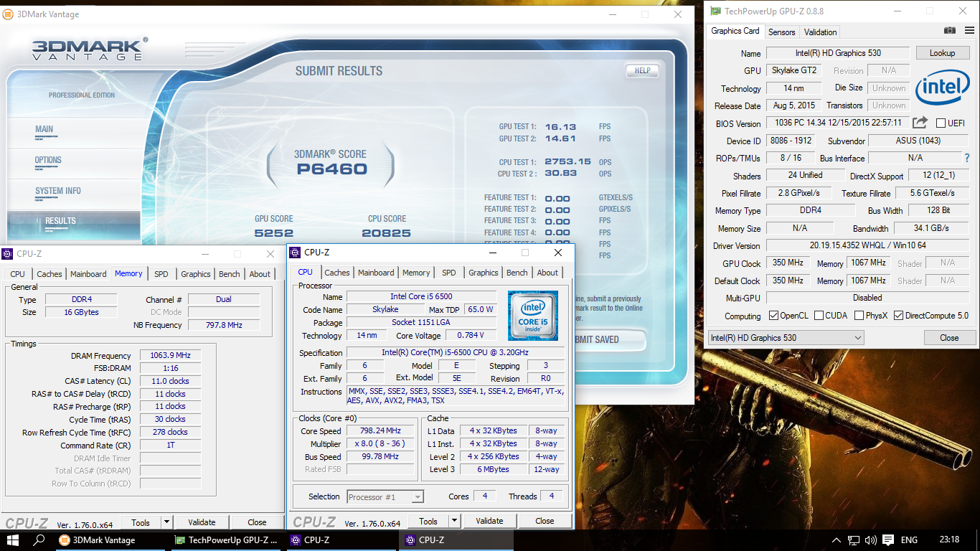Open About tab in Memory CPU-Z window
This screenshot has height=551, width=980.
click(x=260, y=274)
